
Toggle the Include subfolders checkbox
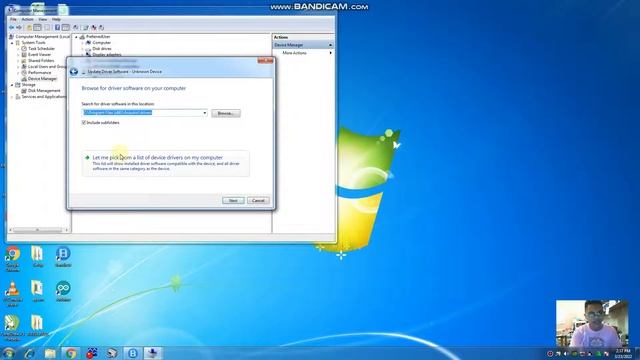(84, 122)
